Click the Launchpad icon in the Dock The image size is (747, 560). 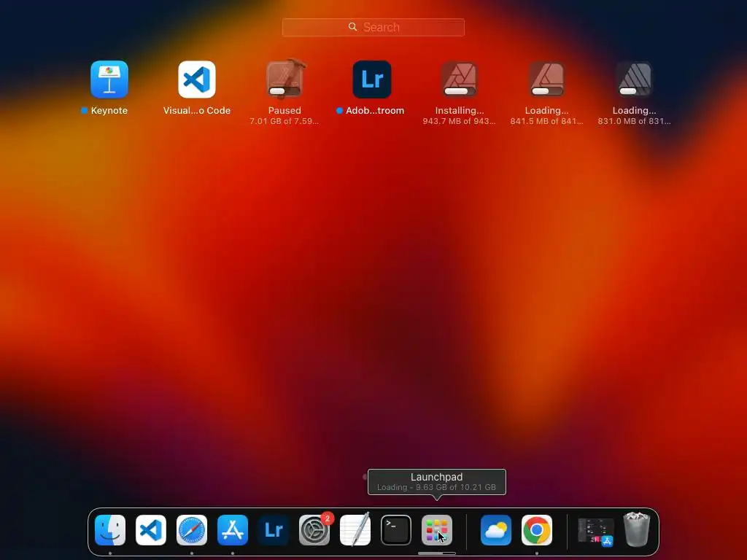(437, 530)
